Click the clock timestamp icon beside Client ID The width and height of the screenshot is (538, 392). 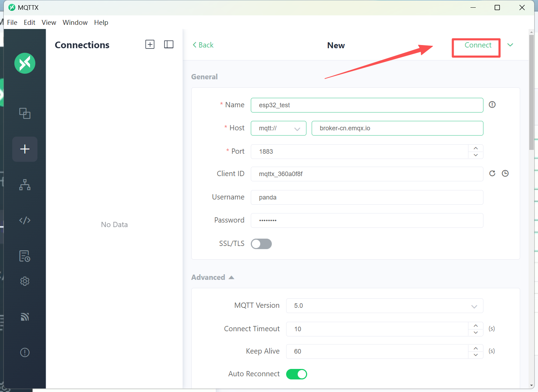coord(505,173)
